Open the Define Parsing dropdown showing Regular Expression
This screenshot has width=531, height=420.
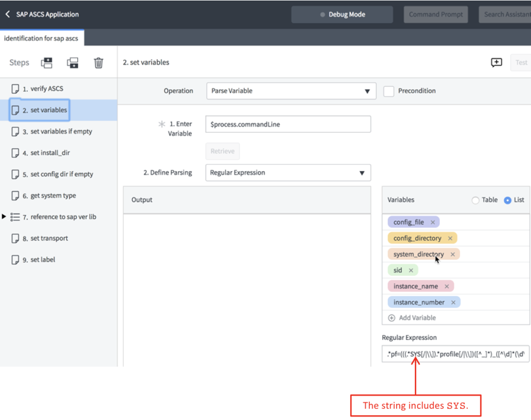pos(288,172)
